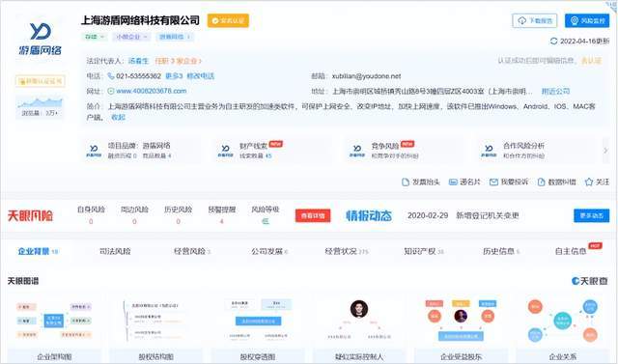Image resolution: width=618 pixels, height=364 pixels.
Task: Select the email xubilian@youdone.net
Action: (366, 75)
